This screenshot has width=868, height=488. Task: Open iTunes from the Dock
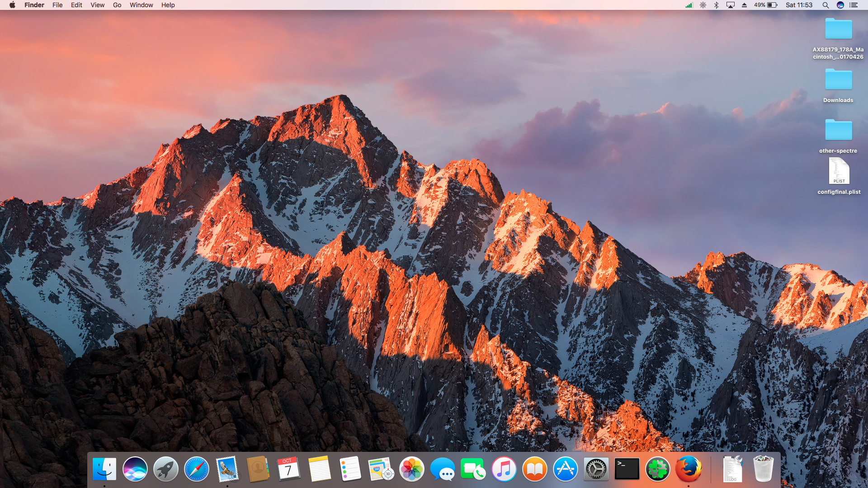click(504, 469)
